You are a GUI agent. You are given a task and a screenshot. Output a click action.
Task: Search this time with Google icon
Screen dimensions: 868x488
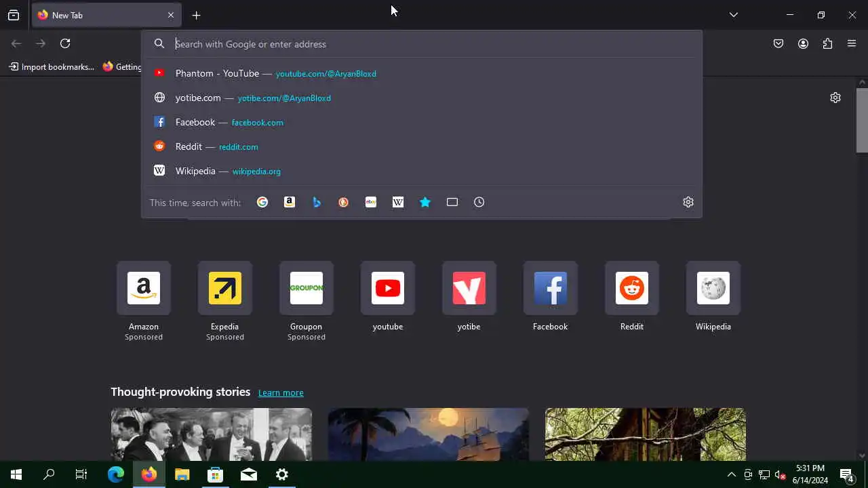[x=262, y=202]
